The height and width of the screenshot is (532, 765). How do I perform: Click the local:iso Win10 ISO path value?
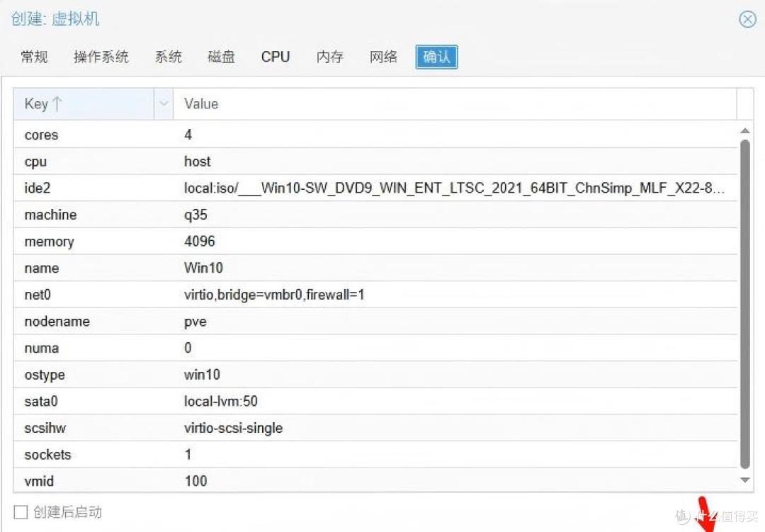point(454,188)
